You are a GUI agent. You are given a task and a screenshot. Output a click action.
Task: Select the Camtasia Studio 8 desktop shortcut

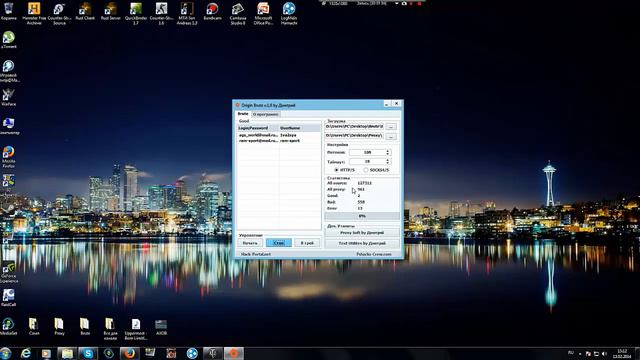pos(238,13)
